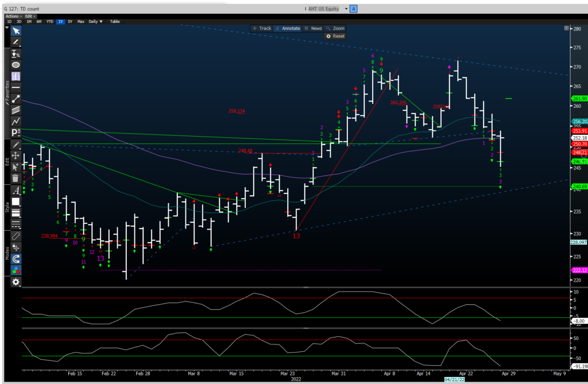Viewport: 588px width, 384px height.
Task: Click the Zoom button
Action: [x=335, y=28]
